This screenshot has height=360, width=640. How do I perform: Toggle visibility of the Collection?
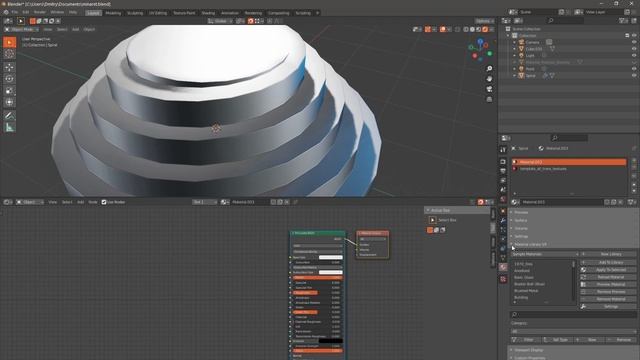[634, 36]
